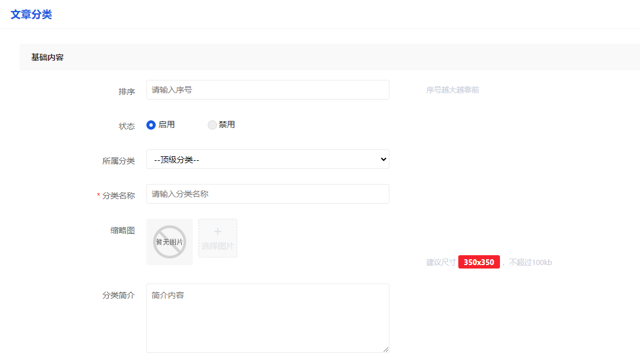Screen dimensions: 640x364
Task: Click the 分类名称 input field
Action: pos(267,194)
